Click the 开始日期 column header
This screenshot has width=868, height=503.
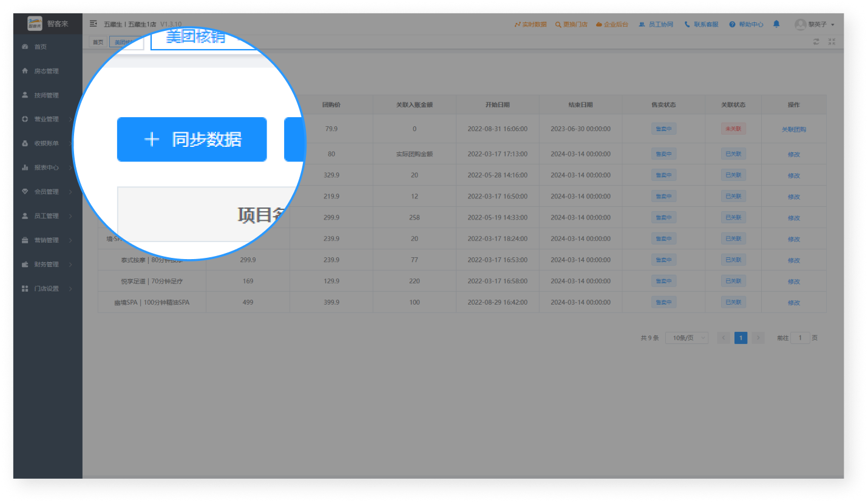(x=498, y=105)
